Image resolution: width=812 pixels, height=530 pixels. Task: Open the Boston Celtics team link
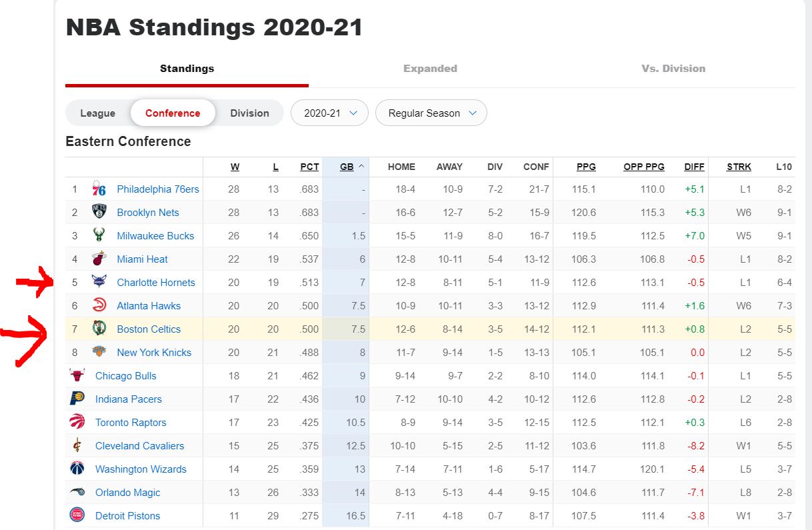coord(149,329)
